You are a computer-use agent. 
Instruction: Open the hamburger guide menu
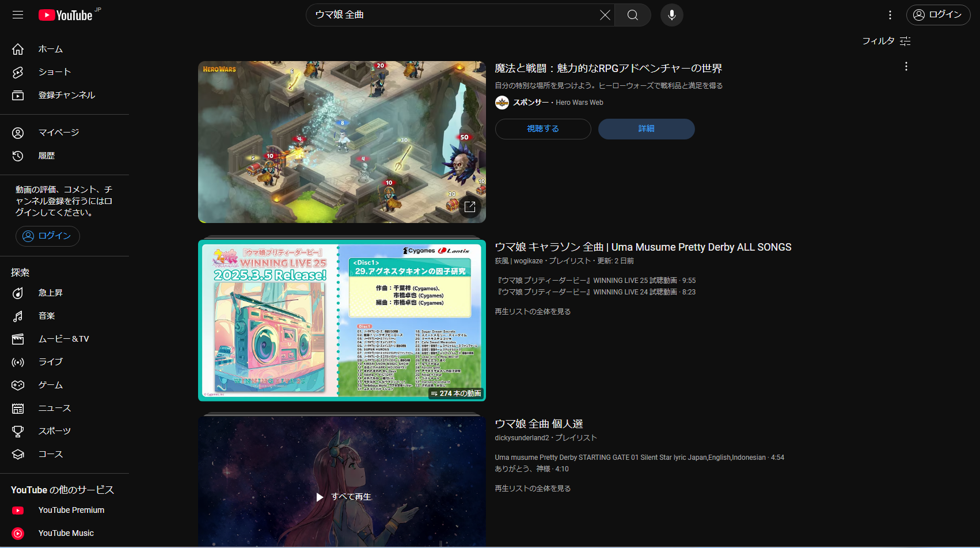pyautogui.click(x=18, y=15)
